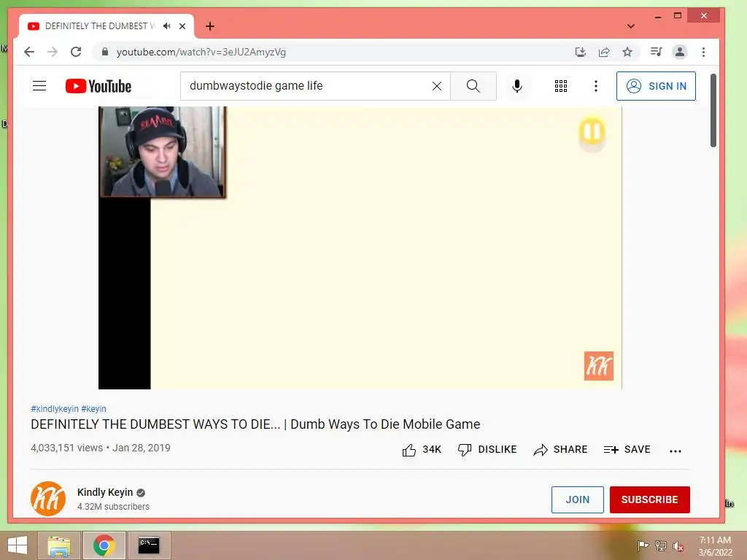
Task: Open the #kindlykeyin hashtag link
Action: [55, 409]
